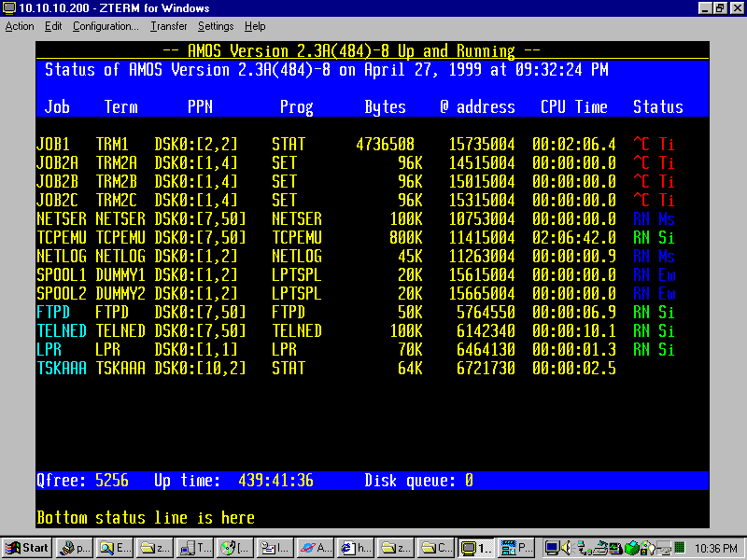Image resolution: width=747 pixels, height=560 pixels.
Task: Open the Edit menu
Action: coord(53,26)
